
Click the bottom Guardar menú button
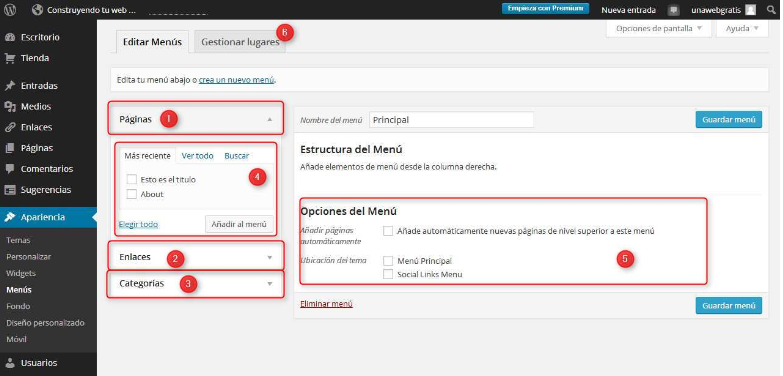[729, 306]
